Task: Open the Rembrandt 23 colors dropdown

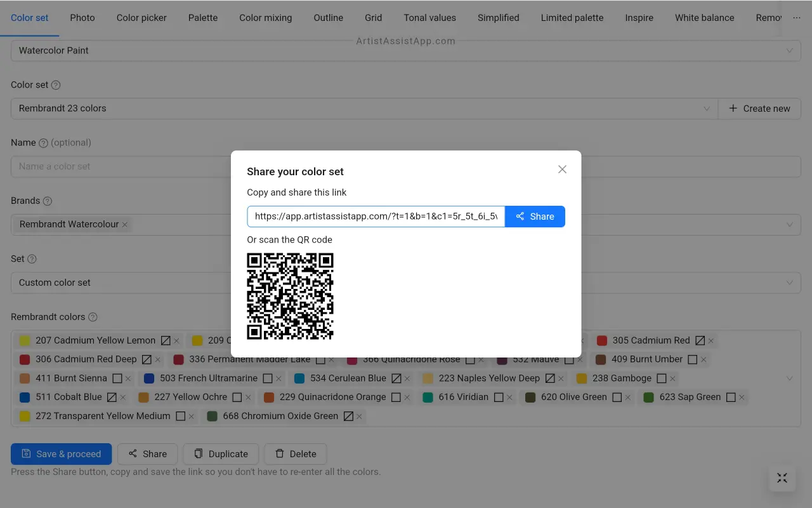Action: tap(364, 109)
